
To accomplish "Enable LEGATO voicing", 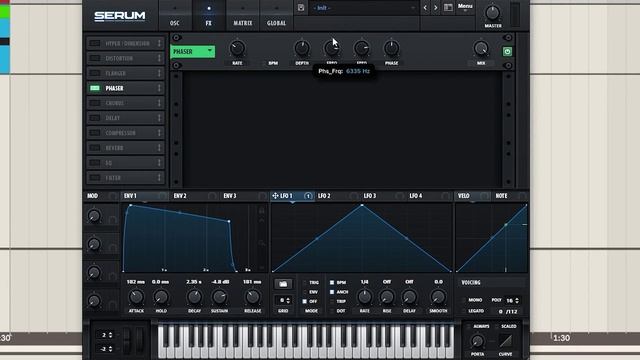I will pyautogui.click(x=463, y=311).
